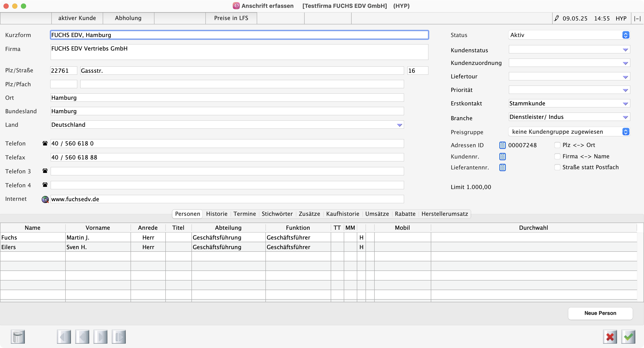Switch to the Historie tab
This screenshot has height=348, width=644.
coord(216,214)
